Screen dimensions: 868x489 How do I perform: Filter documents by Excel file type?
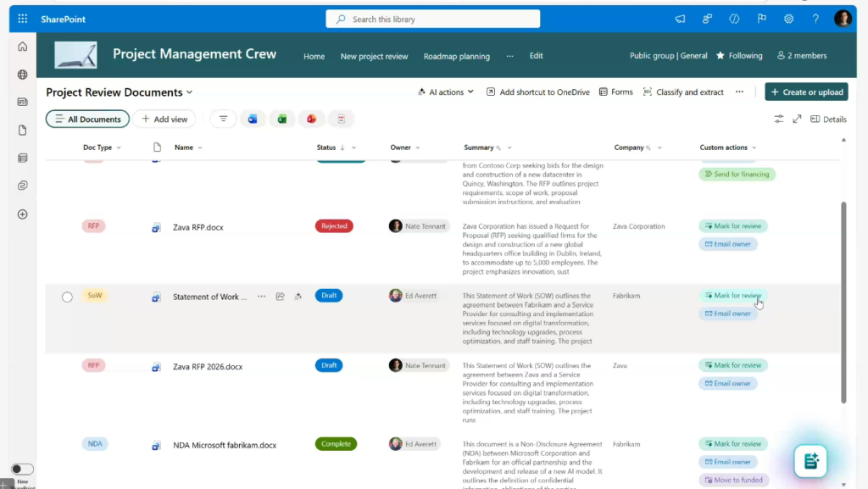pyautogui.click(x=282, y=119)
